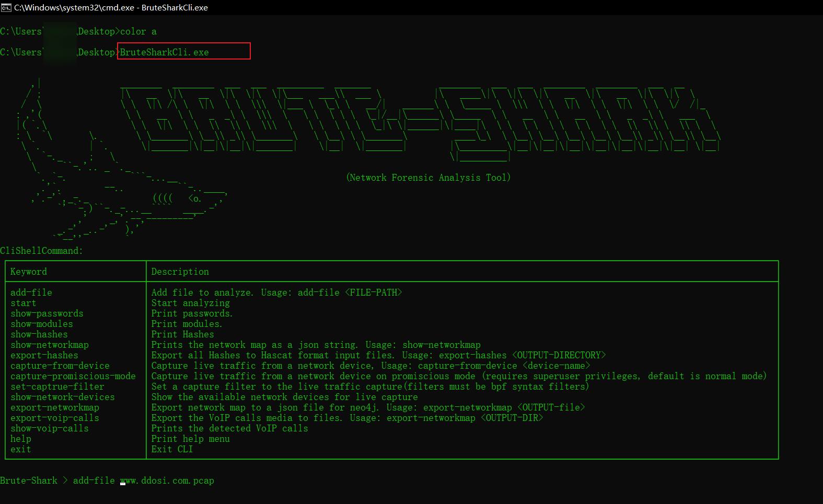Image resolution: width=823 pixels, height=504 pixels.
Task: Click 'Show the available network devices' description
Action: (x=285, y=397)
